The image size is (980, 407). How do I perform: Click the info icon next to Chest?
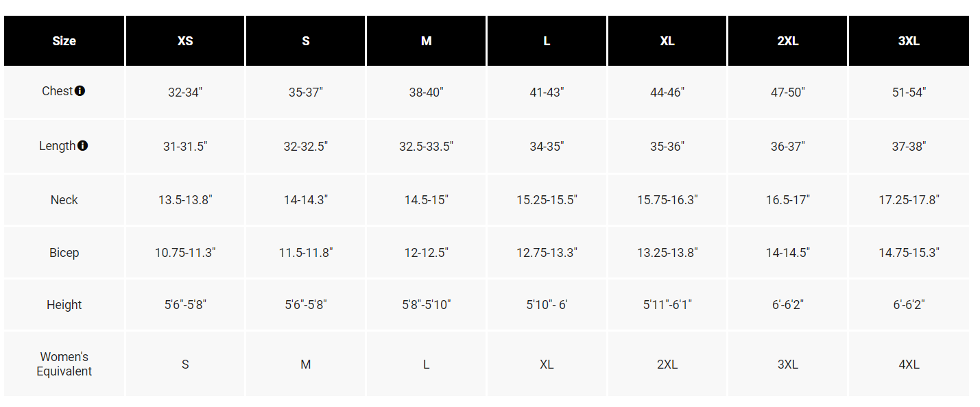click(x=80, y=91)
